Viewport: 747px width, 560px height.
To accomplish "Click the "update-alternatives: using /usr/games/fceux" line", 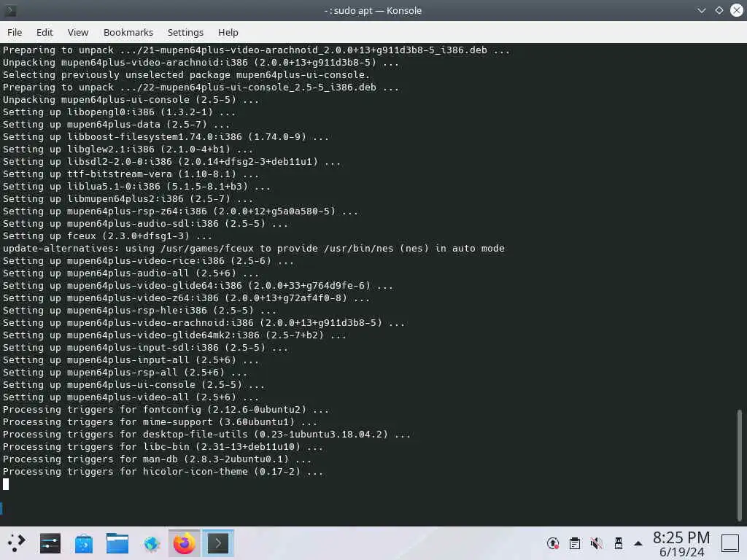I will coord(253,248).
